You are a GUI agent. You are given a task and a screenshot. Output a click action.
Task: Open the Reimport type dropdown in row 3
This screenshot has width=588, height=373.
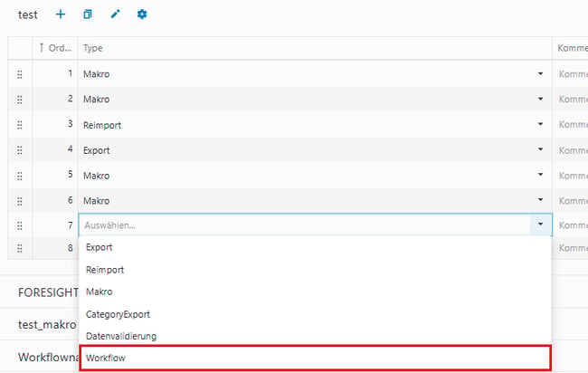[x=540, y=124]
